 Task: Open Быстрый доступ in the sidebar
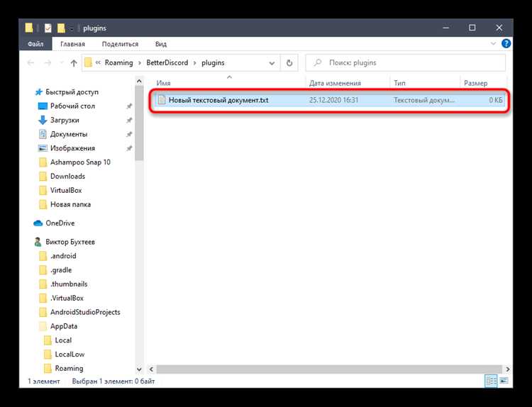(x=72, y=92)
